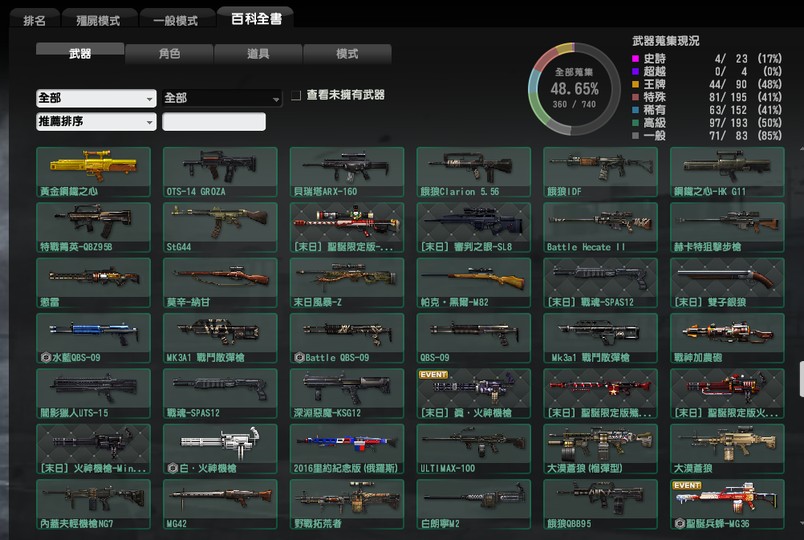The image size is (804, 540).
Task: Open 深淵惡魔-KSG12 weapon entry
Action: pos(347,393)
